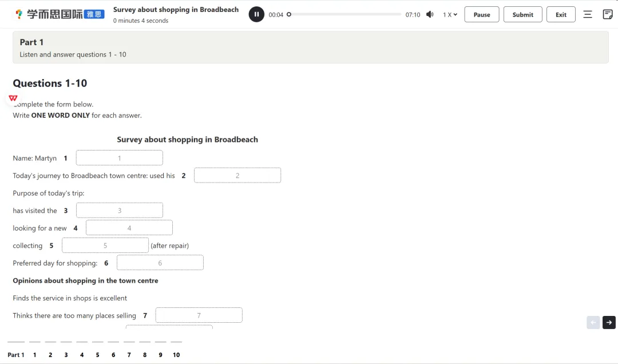
Task: Click 'Opinions about shopping in the town centre'
Action: (85, 280)
